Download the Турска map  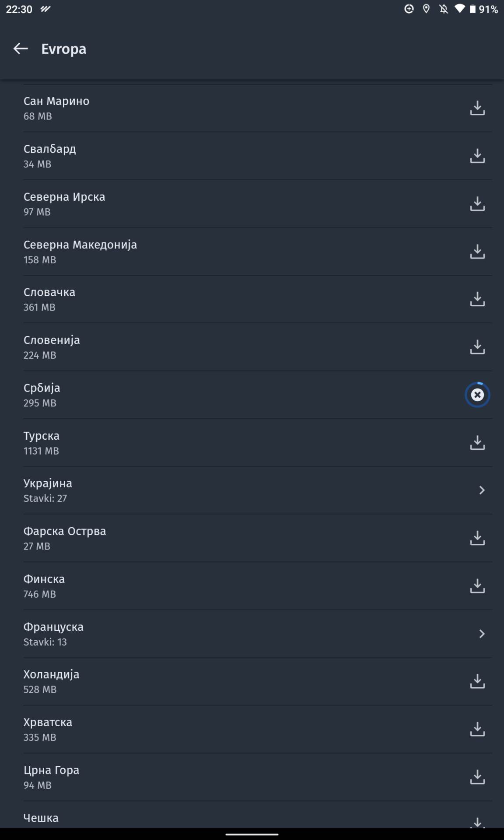[x=477, y=443]
